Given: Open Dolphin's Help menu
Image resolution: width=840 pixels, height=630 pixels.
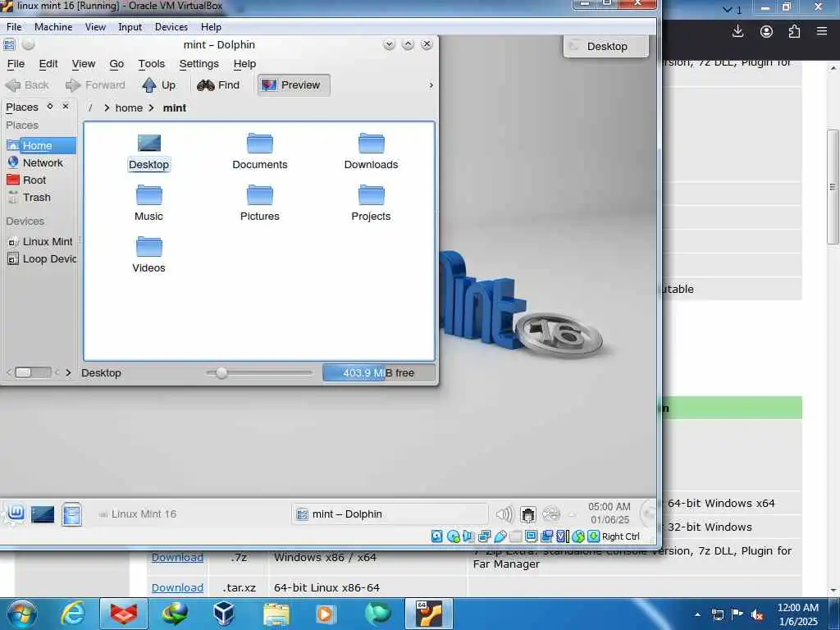Looking at the screenshot, I should (244, 64).
